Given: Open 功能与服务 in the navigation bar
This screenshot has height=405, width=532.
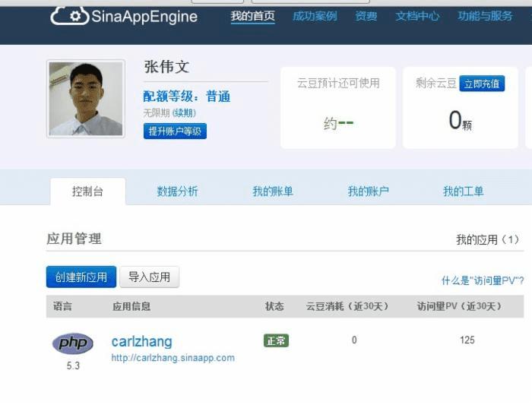Looking at the screenshot, I should tap(485, 16).
